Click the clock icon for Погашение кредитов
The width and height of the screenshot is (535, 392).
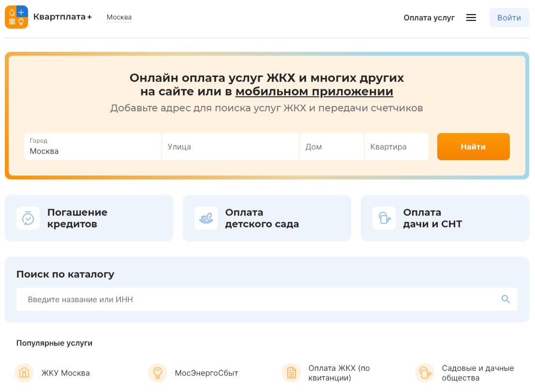click(28, 218)
